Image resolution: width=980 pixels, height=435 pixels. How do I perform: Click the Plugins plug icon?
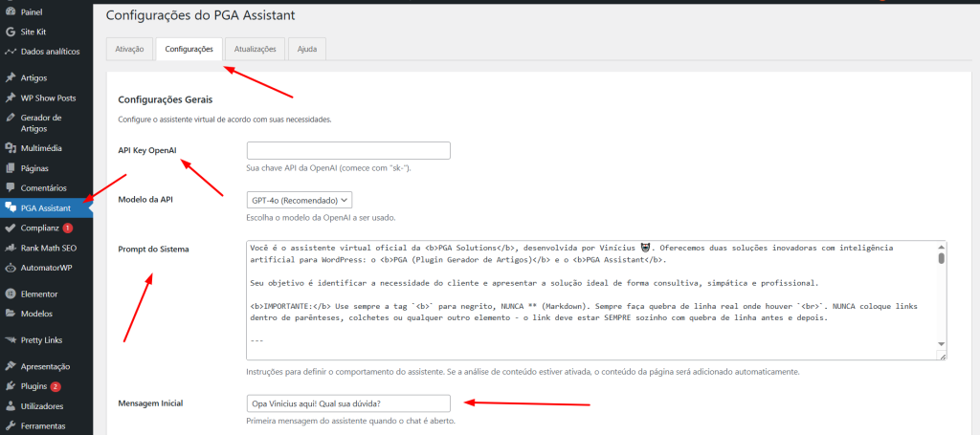[x=10, y=386]
